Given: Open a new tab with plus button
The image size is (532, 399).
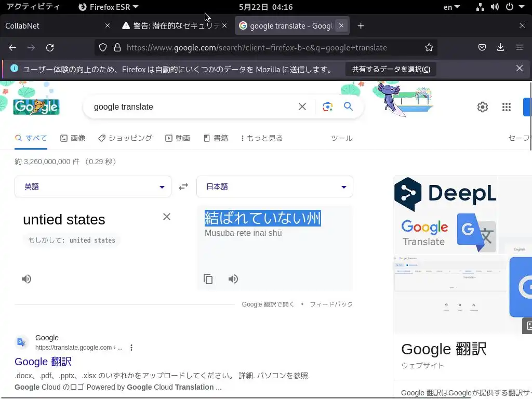Looking at the screenshot, I should point(361,26).
